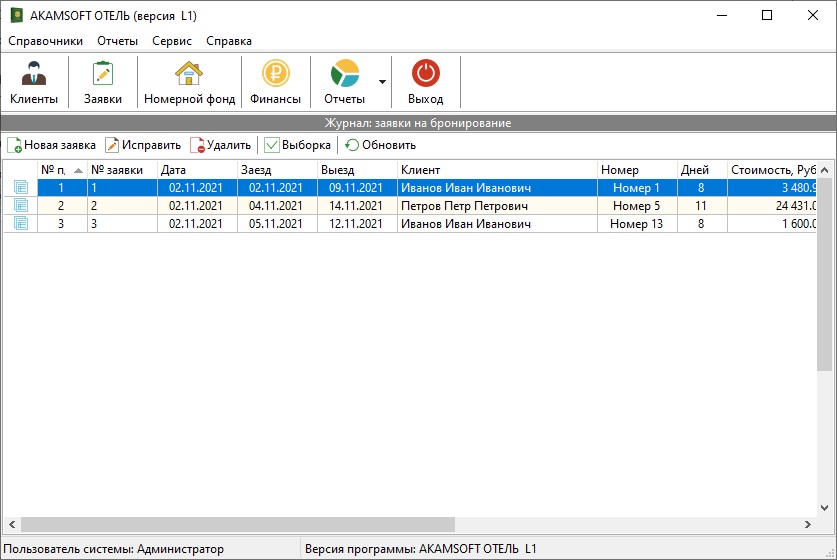Click the Клиент column header
The width and height of the screenshot is (837, 560).
point(496,170)
